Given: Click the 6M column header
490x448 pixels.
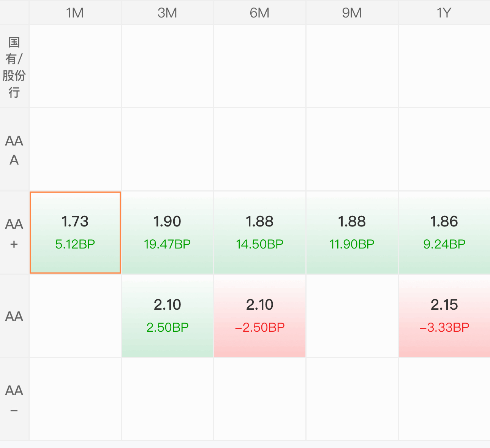Looking at the screenshot, I should (259, 13).
